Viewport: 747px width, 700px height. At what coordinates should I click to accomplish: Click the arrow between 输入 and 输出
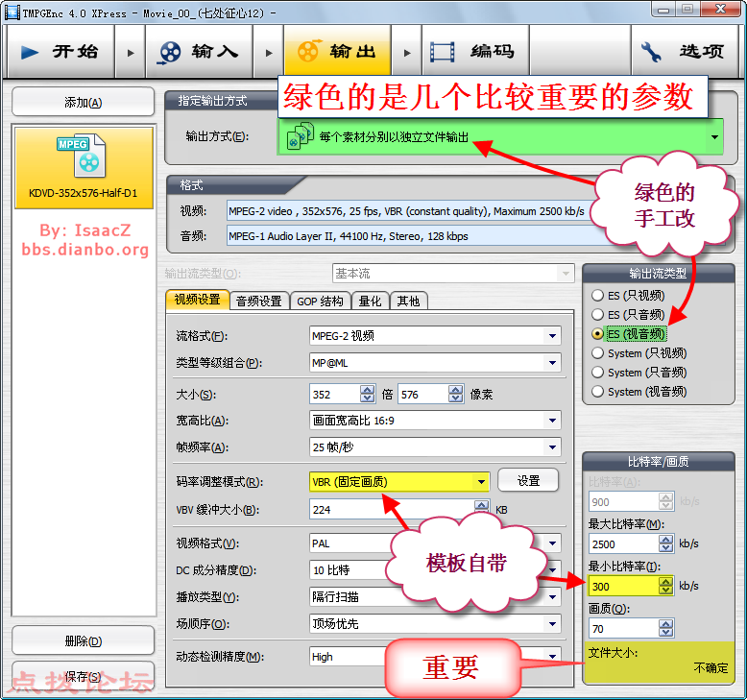(x=269, y=53)
